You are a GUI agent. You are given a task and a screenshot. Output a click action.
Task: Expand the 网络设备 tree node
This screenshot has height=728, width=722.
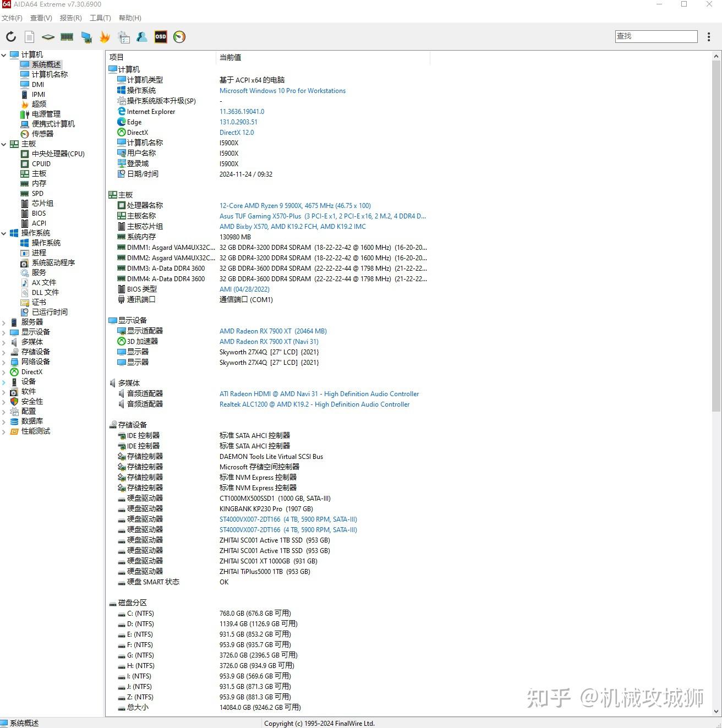[4, 362]
